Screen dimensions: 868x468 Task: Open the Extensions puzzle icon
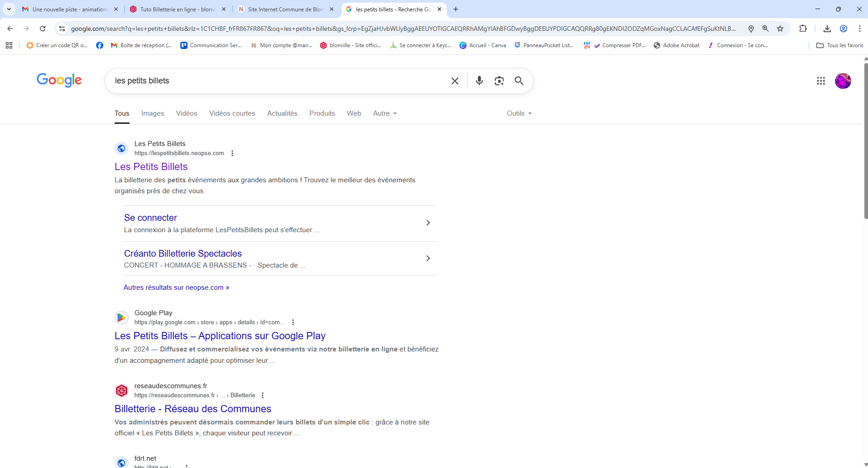pyautogui.click(x=803, y=29)
